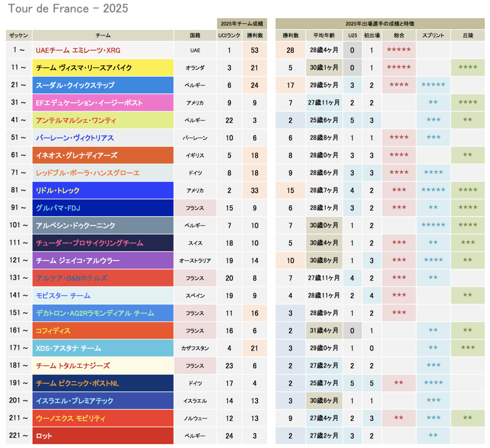Viewport: 490px width, 448px height.
Task: Click the 'スイス' nationality cell
Action: 195,243
